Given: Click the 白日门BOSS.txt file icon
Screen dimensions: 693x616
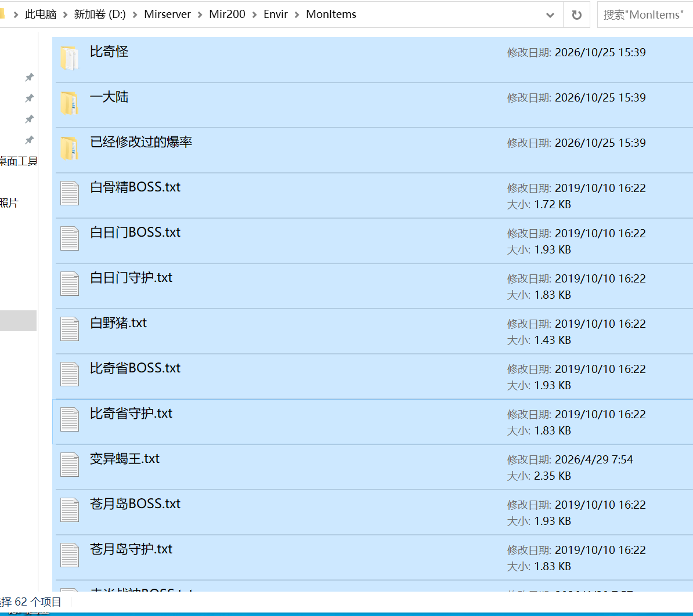Looking at the screenshot, I should [x=70, y=238].
